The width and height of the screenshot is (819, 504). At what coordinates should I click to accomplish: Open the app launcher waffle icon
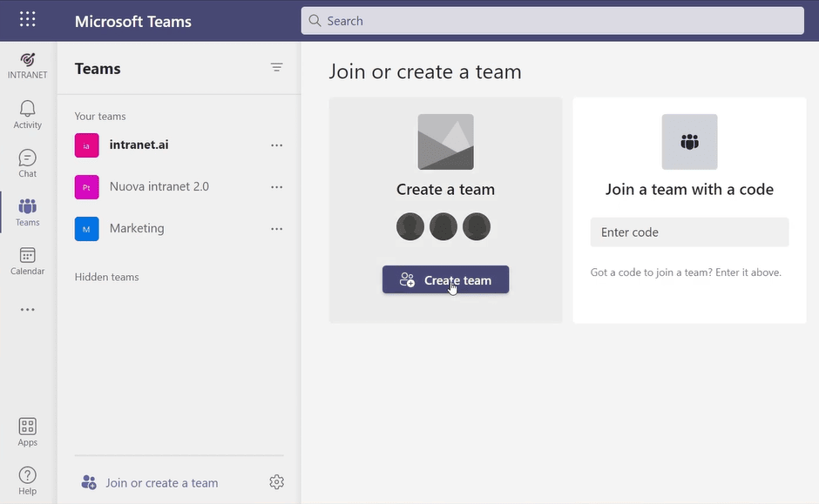click(28, 20)
